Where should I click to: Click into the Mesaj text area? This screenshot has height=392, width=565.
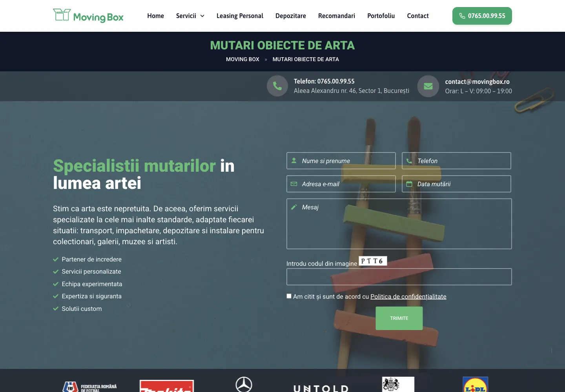pyautogui.click(x=399, y=224)
